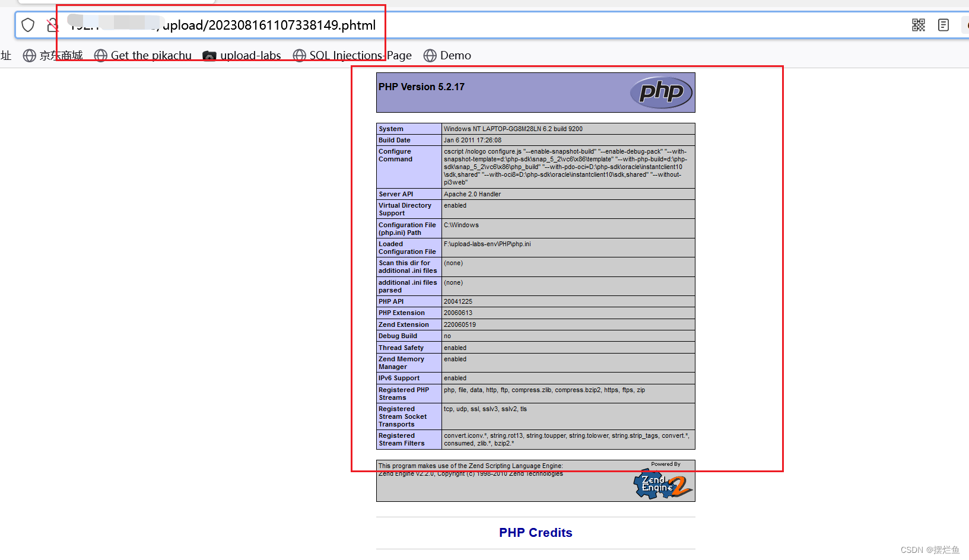Click the Zend Engine logo

tap(663, 483)
